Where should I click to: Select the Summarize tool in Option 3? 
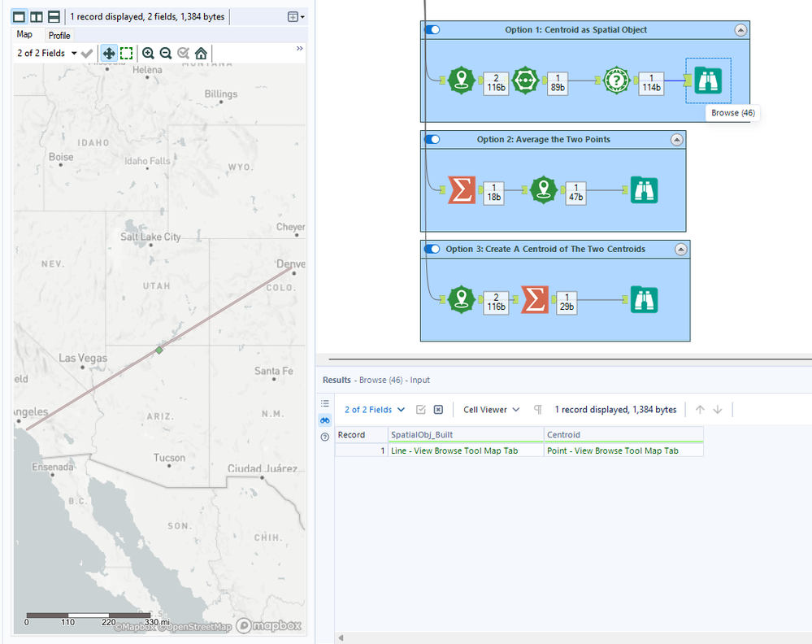pos(535,299)
